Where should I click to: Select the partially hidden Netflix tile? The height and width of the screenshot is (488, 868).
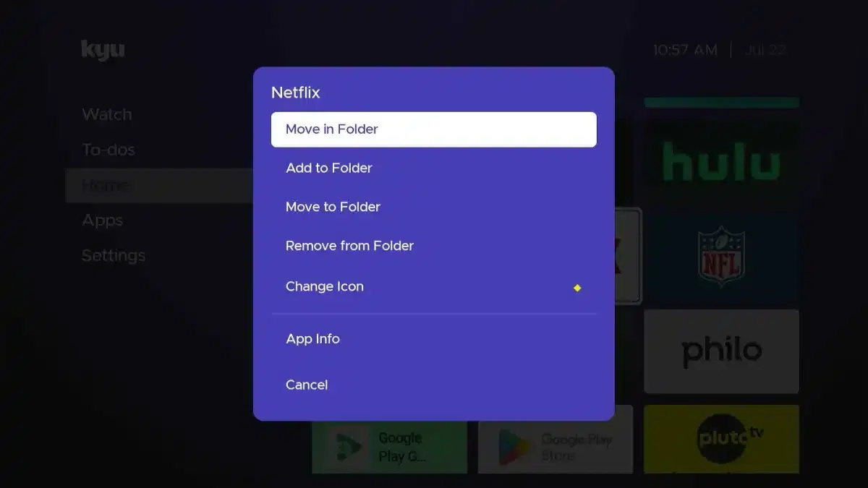click(x=628, y=256)
